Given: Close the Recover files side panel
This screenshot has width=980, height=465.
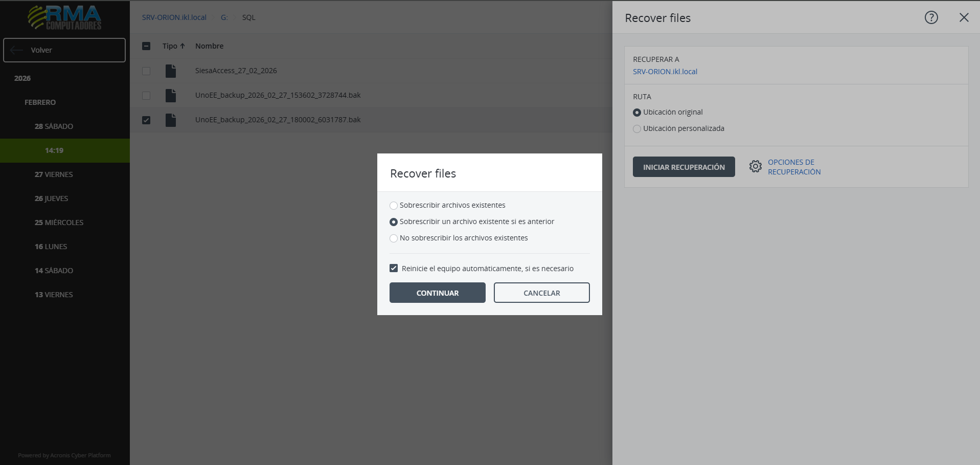Looking at the screenshot, I should point(964,18).
